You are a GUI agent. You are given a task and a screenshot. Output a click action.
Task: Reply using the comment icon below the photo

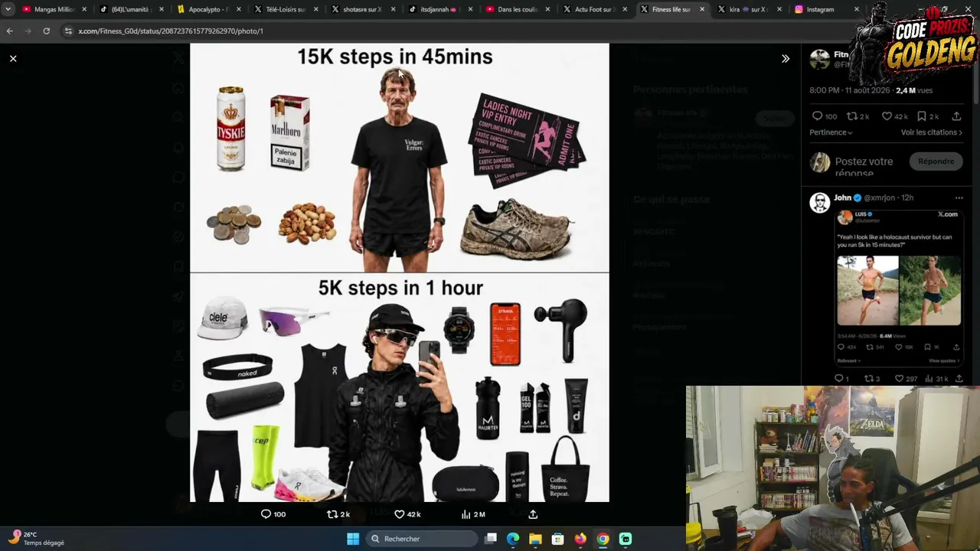pos(266,514)
